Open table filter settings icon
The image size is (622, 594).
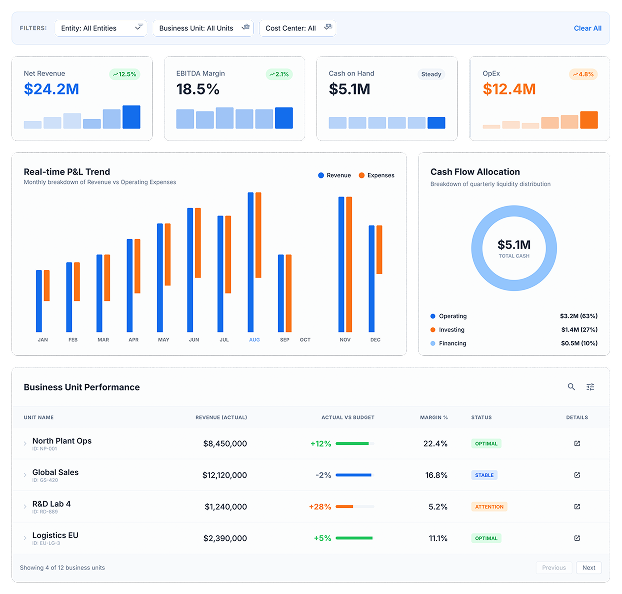point(590,386)
